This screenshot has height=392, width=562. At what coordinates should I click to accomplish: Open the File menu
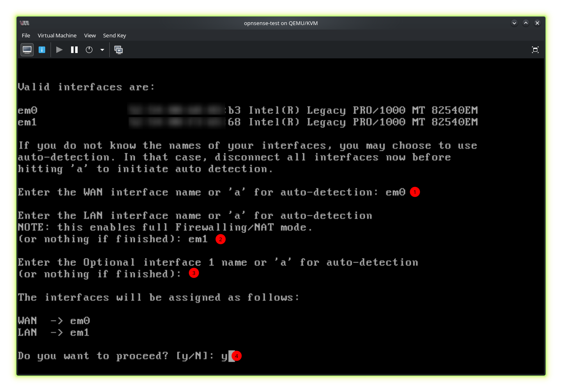click(26, 35)
